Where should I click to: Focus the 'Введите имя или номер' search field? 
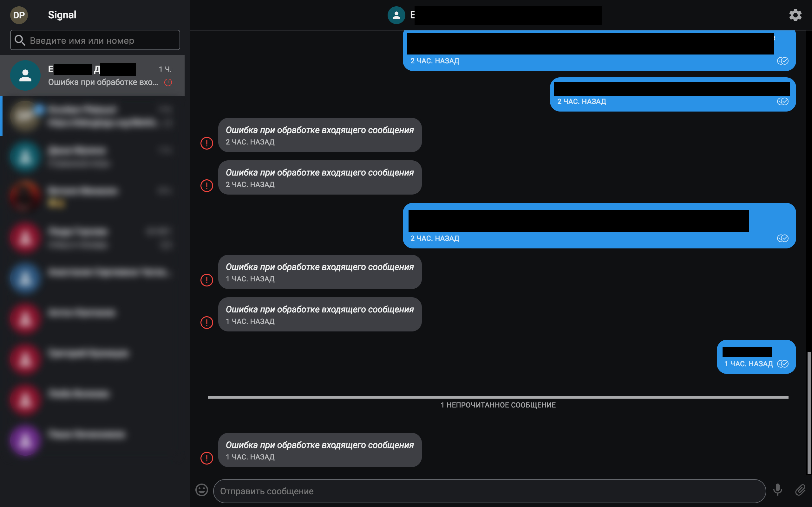point(95,40)
